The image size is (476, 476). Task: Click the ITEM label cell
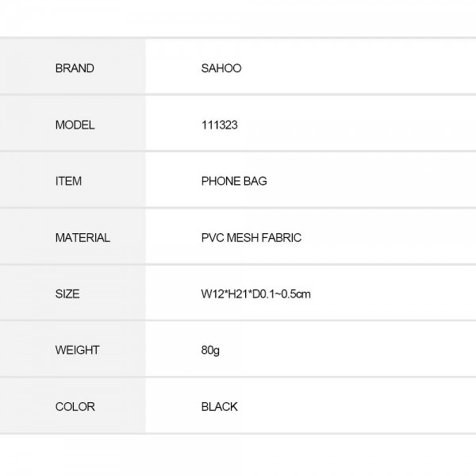point(68,181)
